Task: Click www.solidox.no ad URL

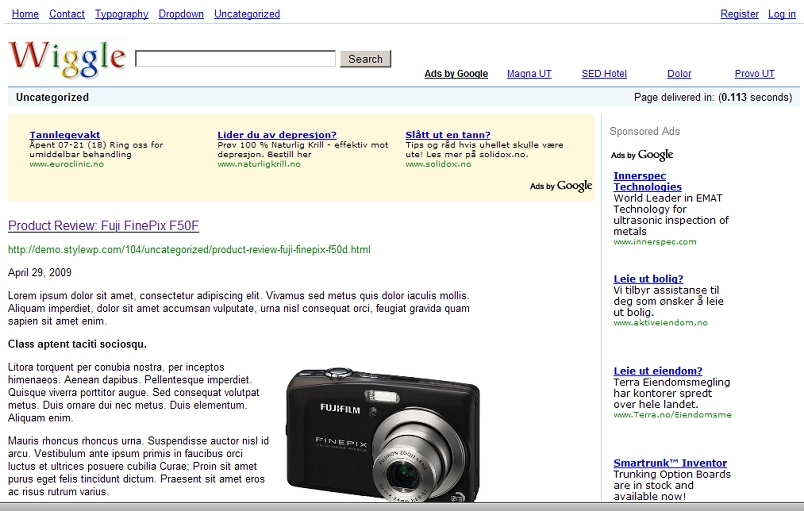Action: [x=438, y=164]
